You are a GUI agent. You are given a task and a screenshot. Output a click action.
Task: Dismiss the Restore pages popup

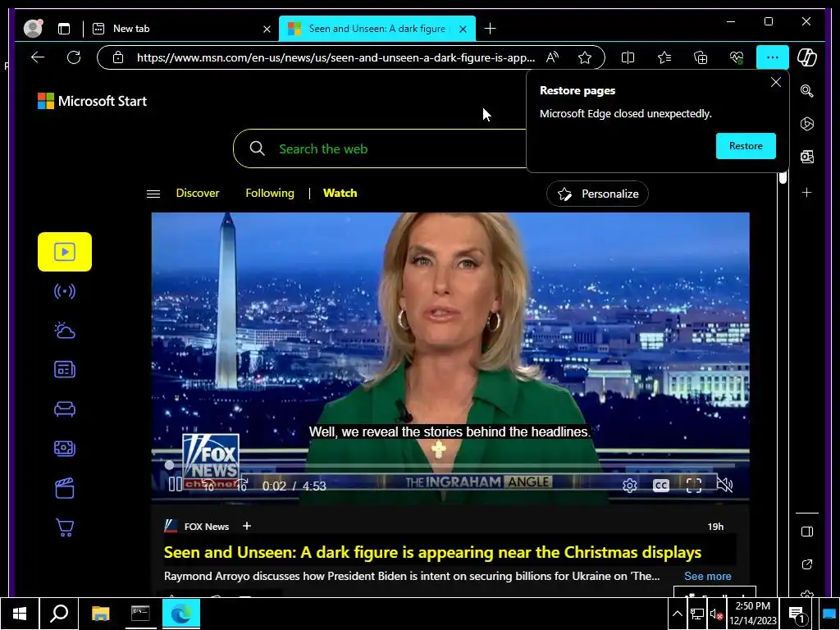(775, 83)
